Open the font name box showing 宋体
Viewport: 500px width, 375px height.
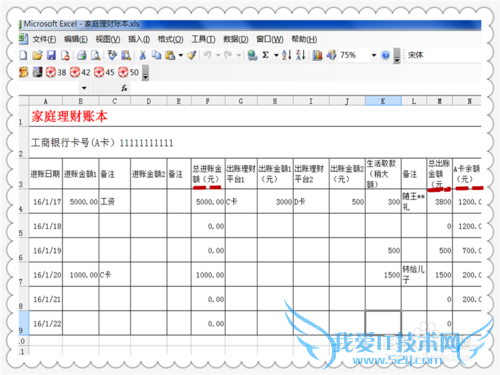tap(443, 55)
